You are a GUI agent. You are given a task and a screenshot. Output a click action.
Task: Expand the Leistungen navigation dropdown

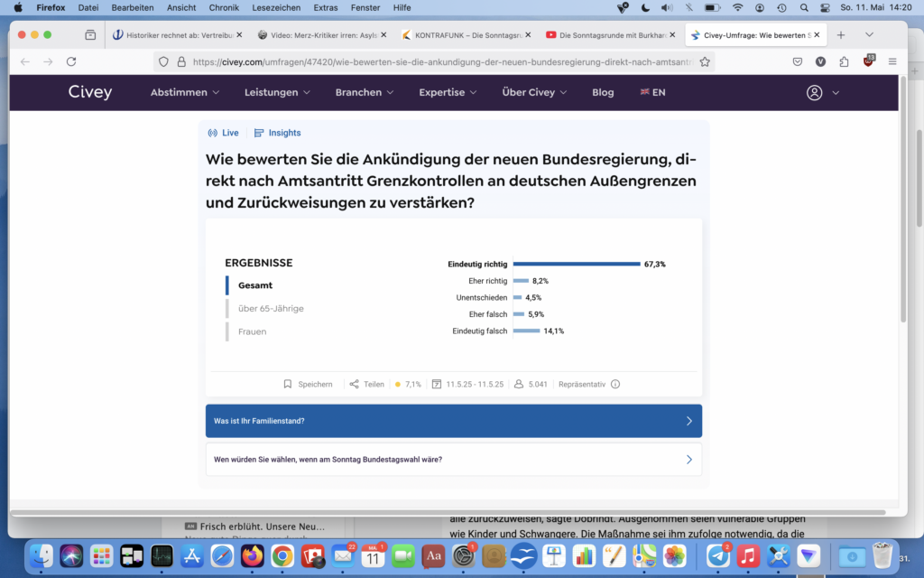[277, 92]
